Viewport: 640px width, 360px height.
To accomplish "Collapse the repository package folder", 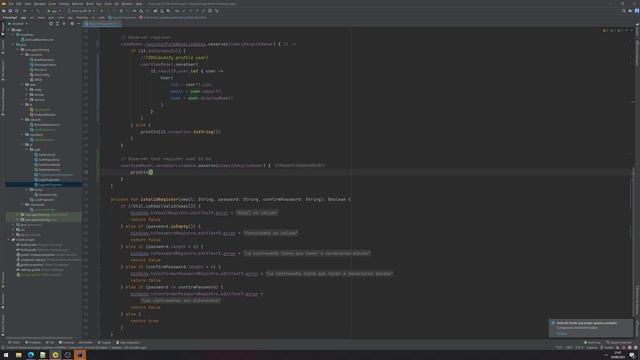I will (22, 134).
